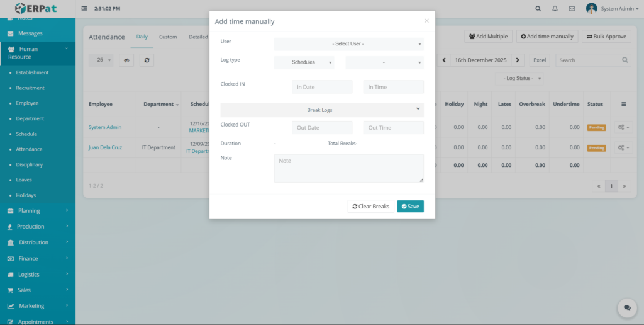This screenshot has width=644, height=325.
Task: Switch to the Daily tab
Action: click(142, 37)
